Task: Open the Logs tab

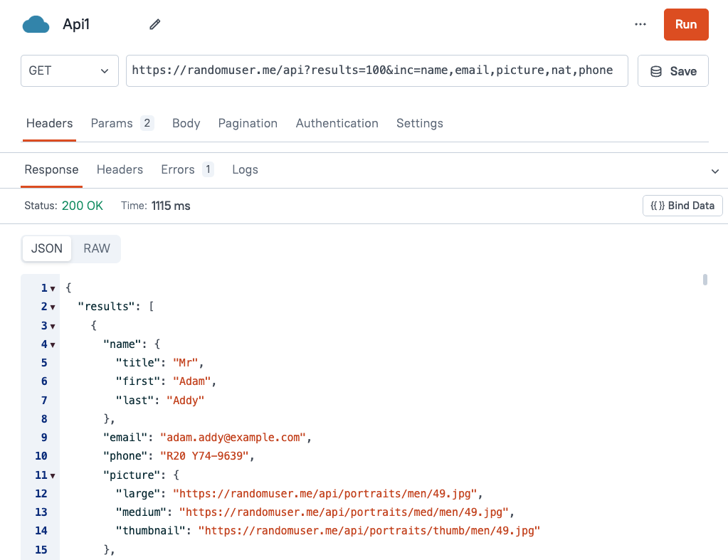Action: pyautogui.click(x=244, y=169)
